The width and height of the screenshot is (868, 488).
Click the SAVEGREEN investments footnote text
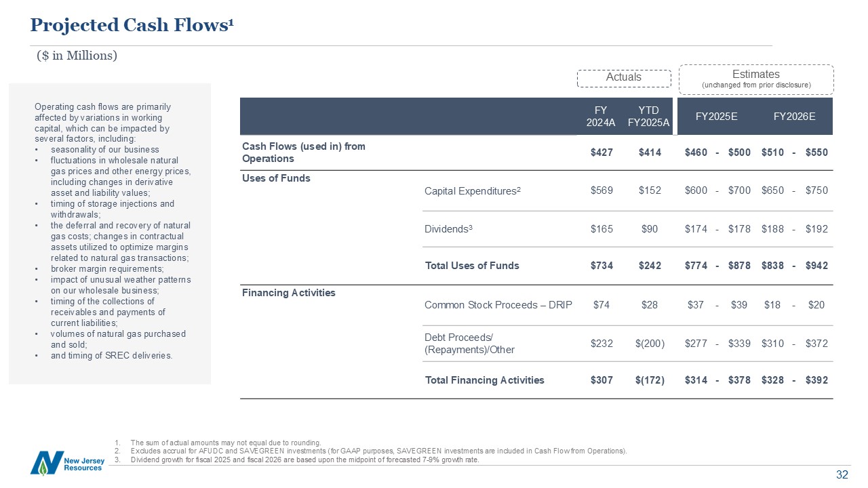(x=378, y=451)
